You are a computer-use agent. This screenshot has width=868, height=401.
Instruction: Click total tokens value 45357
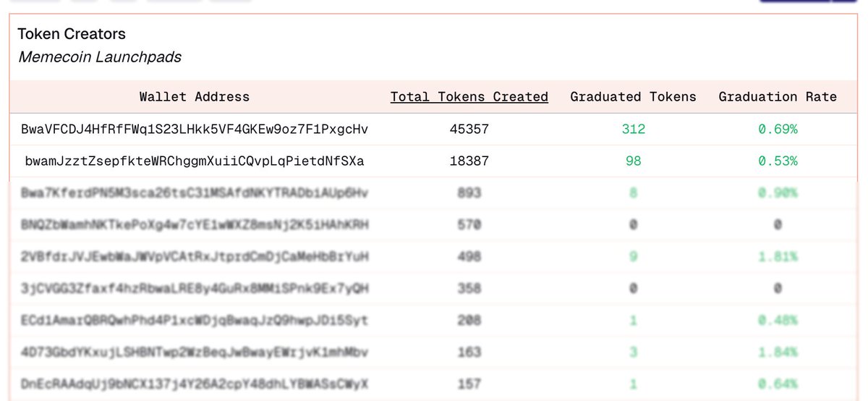(x=469, y=130)
